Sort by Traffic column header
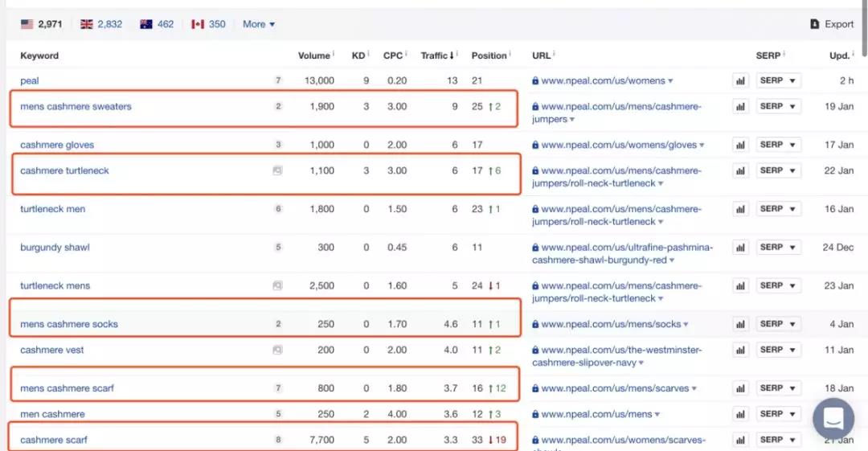The width and height of the screenshot is (868, 451). point(437,55)
